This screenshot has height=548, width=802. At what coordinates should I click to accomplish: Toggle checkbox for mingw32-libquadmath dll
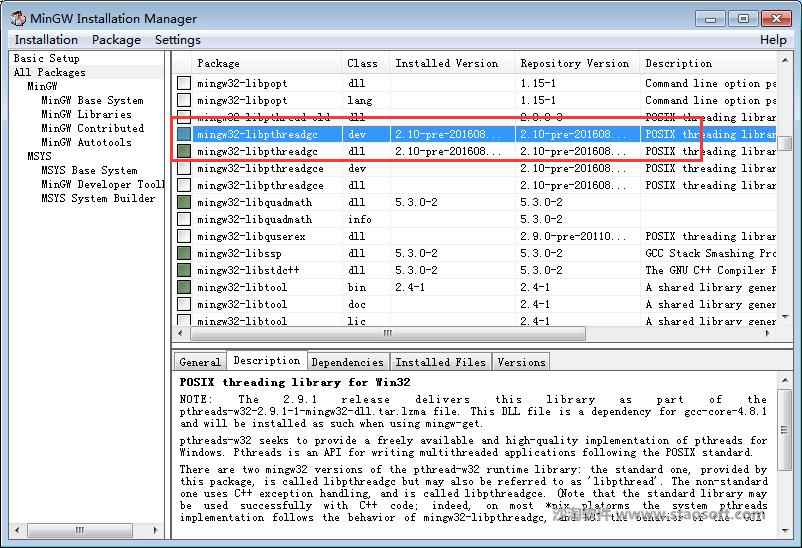tap(184, 202)
